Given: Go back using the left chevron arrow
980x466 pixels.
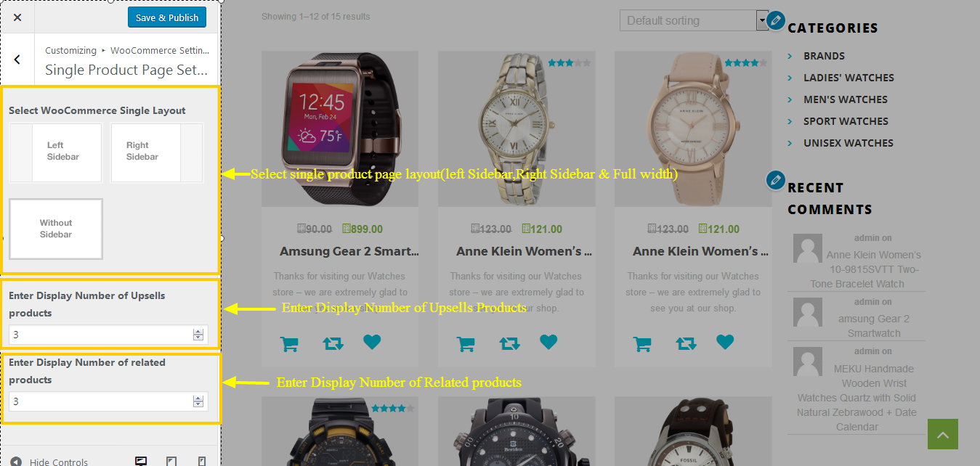Looking at the screenshot, I should 17,60.
